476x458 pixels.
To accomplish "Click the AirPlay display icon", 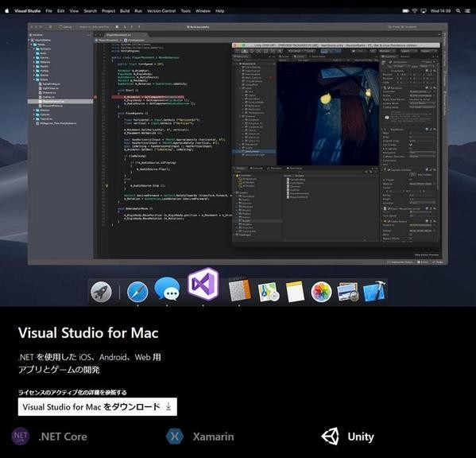I will tap(424, 11).
